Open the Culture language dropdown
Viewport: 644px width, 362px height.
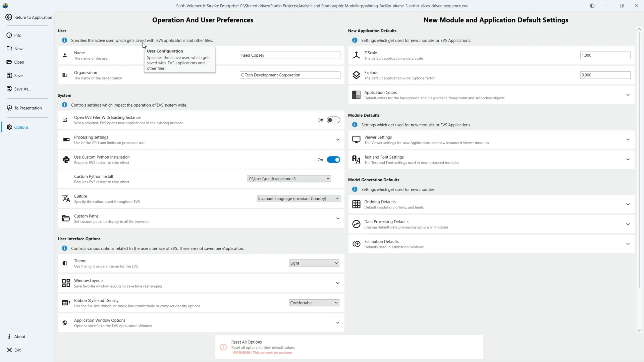pos(299,198)
